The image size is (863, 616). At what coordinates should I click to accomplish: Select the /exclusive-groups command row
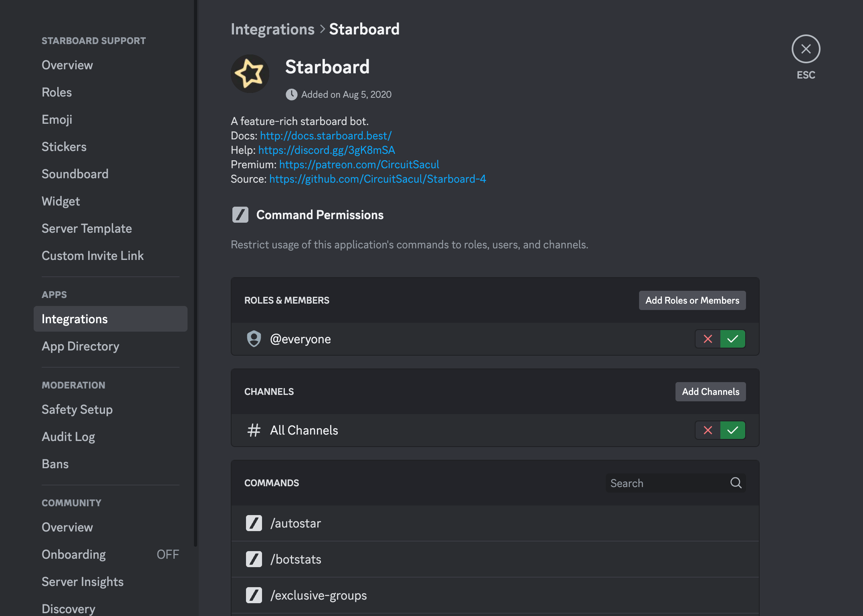pos(495,595)
